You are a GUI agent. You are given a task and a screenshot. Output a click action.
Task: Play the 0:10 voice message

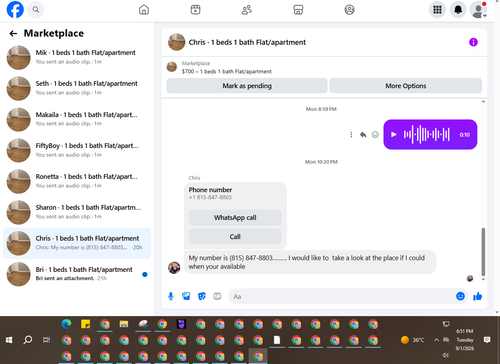point(394,134)
